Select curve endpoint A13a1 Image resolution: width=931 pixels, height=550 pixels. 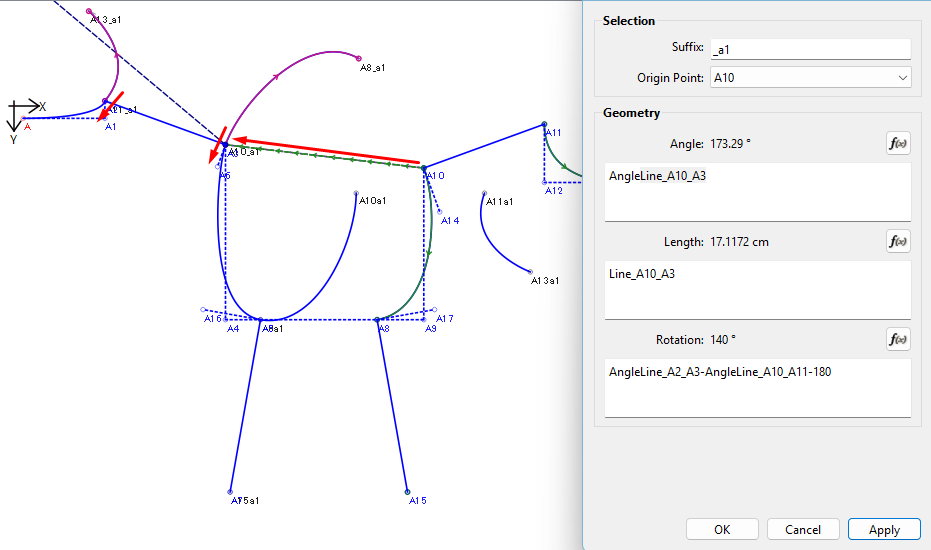tap(531, 271)
